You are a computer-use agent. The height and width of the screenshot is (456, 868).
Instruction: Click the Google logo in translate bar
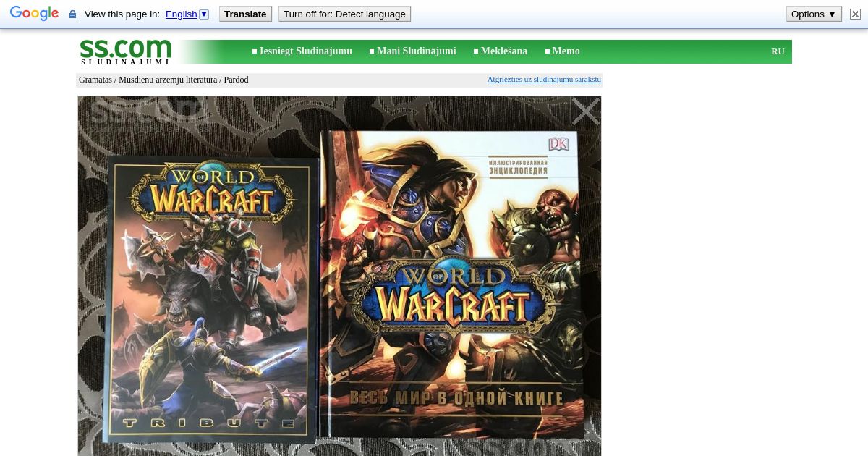pyautogui.click(x=34, y=14)
